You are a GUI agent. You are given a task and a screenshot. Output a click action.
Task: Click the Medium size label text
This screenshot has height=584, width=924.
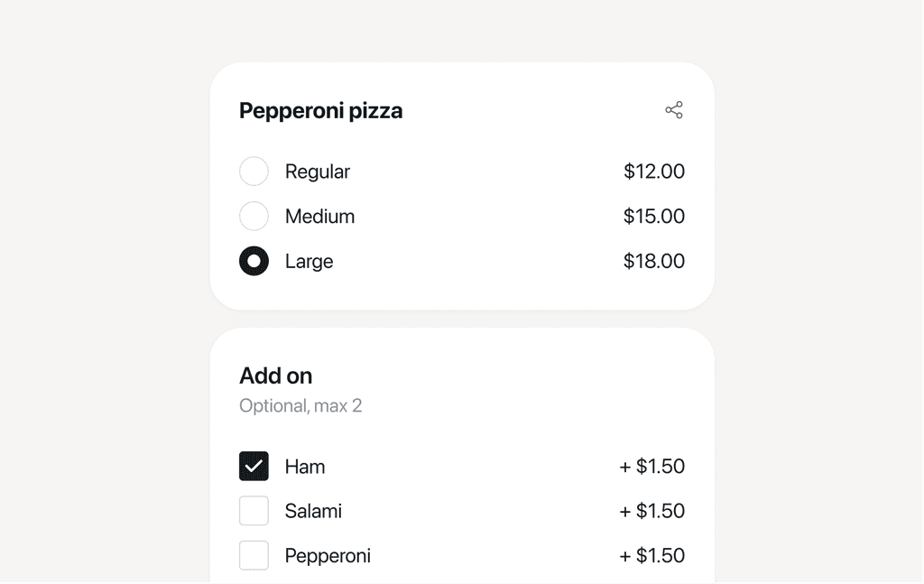319,216
